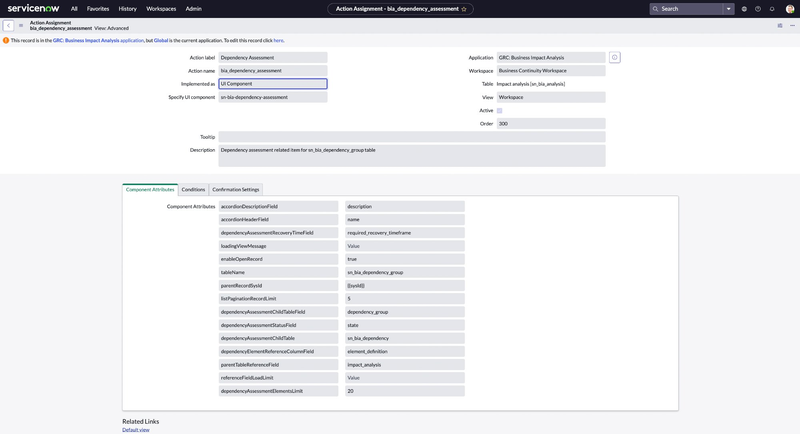This screenshot has height=434, width=800.
Task: Switch to the Confirmation Settings tab
Action: point(236,189)
